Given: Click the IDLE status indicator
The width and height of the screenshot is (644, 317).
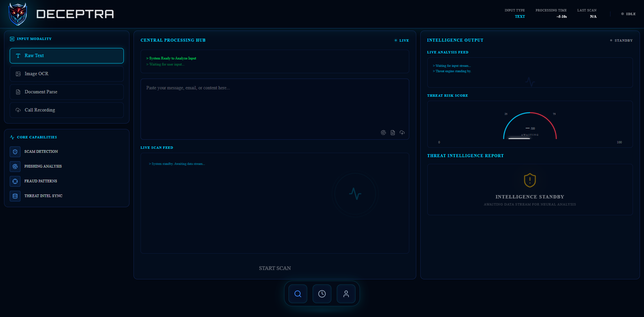Looking at the screenshot, I should pos(628,14).
